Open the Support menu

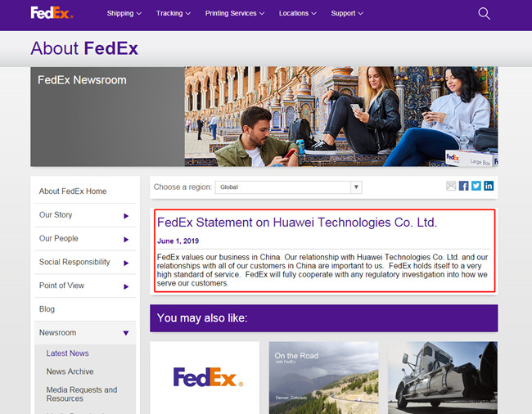click(x=347, y=13)
